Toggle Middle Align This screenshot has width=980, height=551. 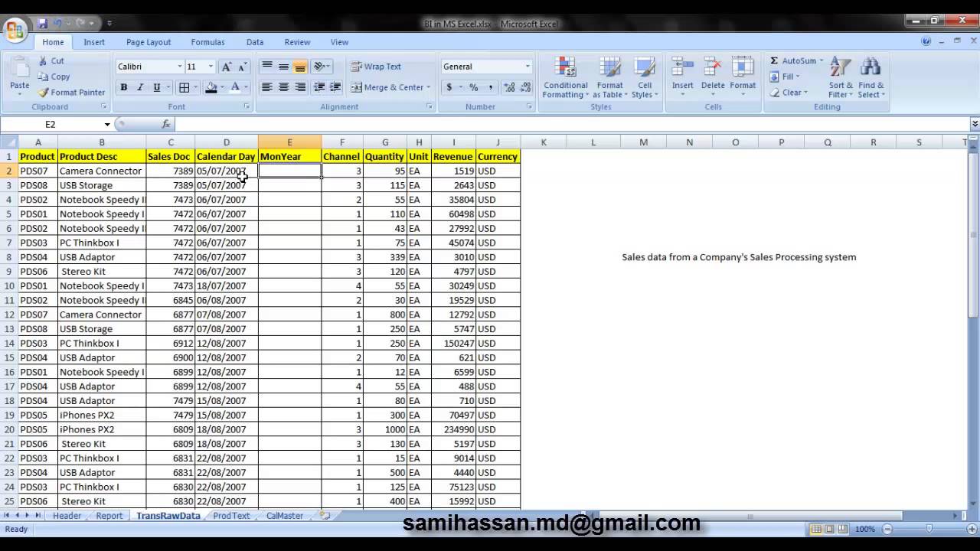[x=283, y=67]
